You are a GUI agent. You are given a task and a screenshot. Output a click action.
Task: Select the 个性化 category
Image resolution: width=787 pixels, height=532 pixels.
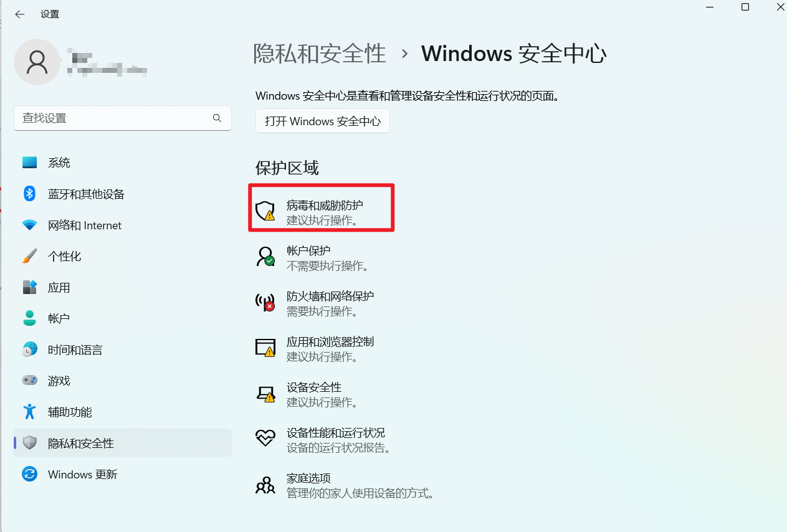[123, 256]
